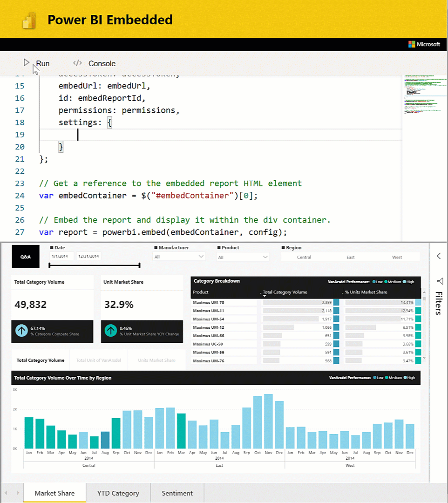The height and width of the screenshot is (503, 448).
Task: Select Total Unit of VanArsdel toggle
Action: pyautogui.click(x=98, y=360)
